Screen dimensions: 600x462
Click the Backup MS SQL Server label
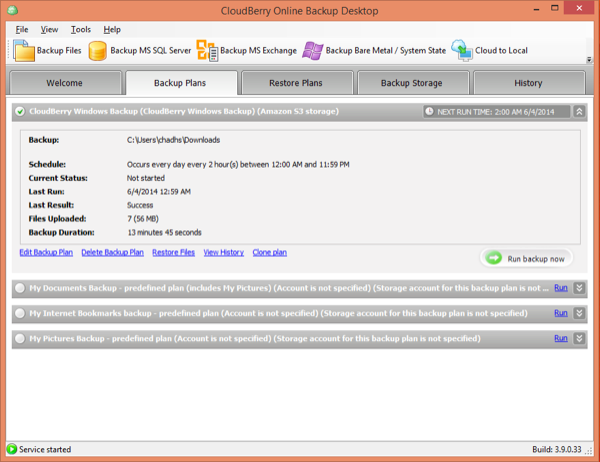tap(150, 51)
